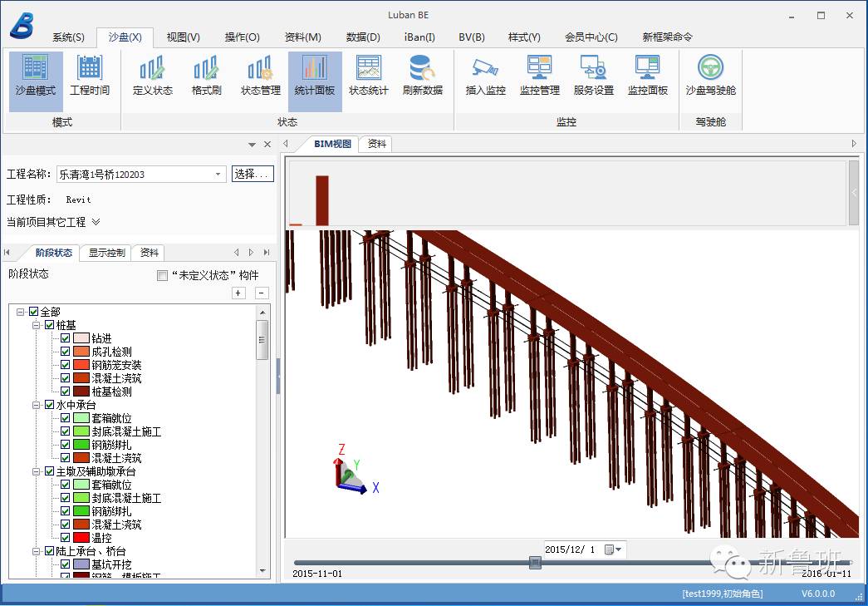
Task: Collapse the 主墩及辅助墩承台 tree node
Action: point(36,471)
